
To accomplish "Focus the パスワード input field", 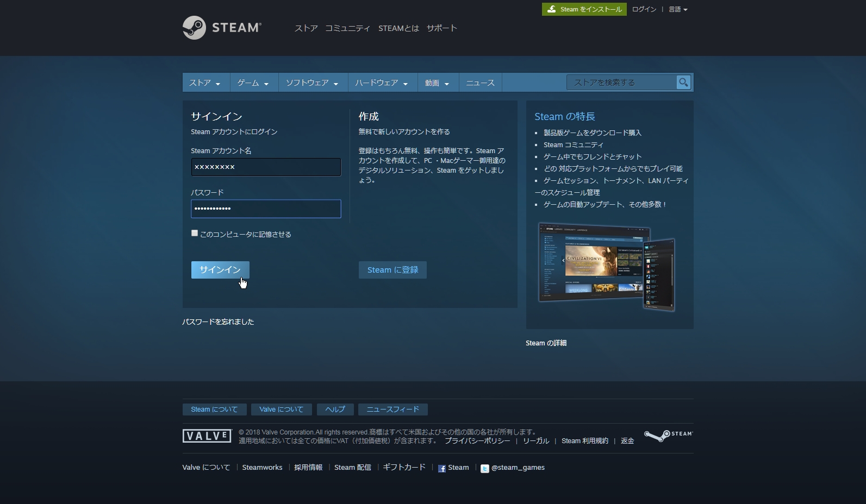I will tap(266, 209).
